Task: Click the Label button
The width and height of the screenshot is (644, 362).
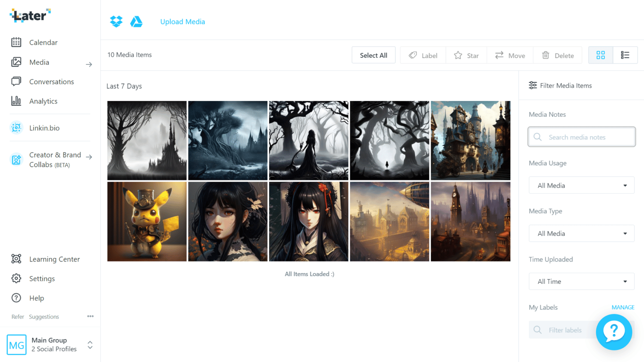Action: (x=423, y=55)
